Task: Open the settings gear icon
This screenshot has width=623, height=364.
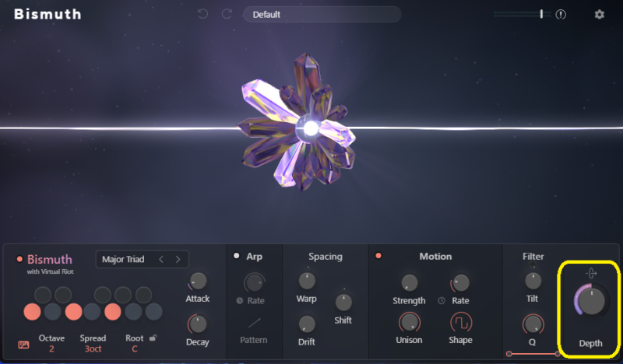Action: [599, 14]
